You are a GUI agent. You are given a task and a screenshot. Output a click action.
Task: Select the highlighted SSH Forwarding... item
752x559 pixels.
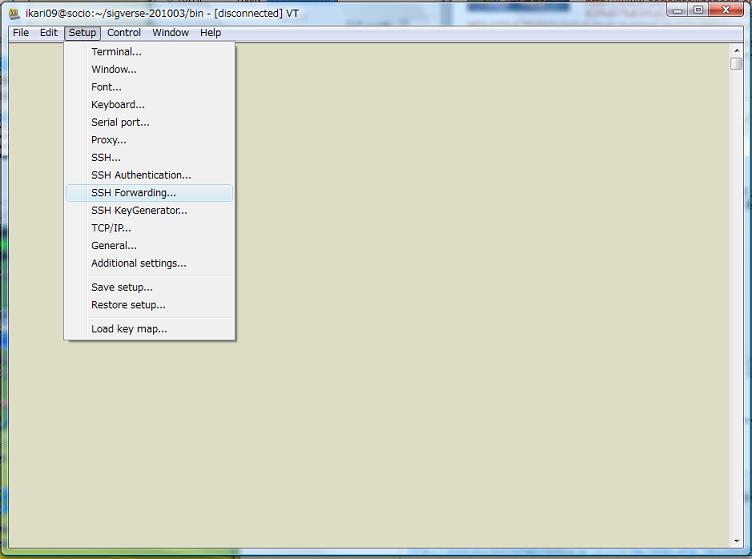(133, 193)
